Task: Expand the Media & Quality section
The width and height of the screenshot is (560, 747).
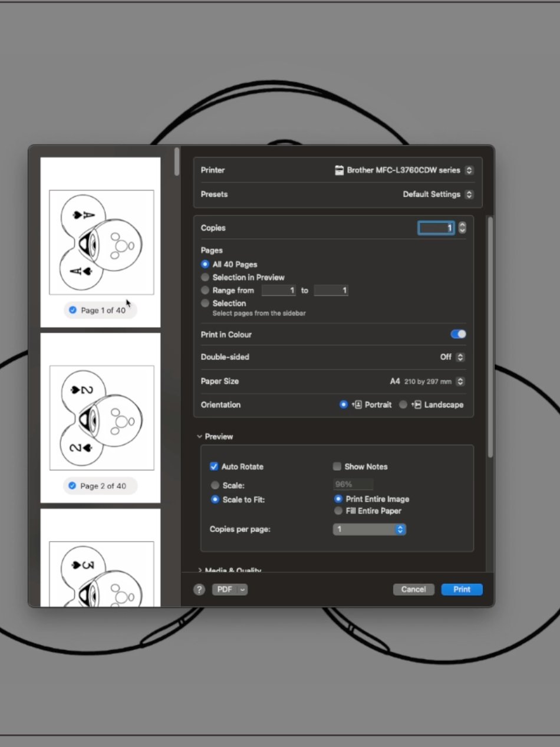Action: [x=200, y=570]
